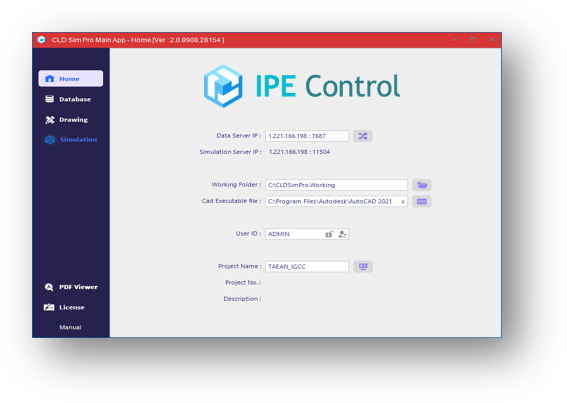Click the Database stack icon
The height and width of the screenshot is (403, 567).
[50, 99]
